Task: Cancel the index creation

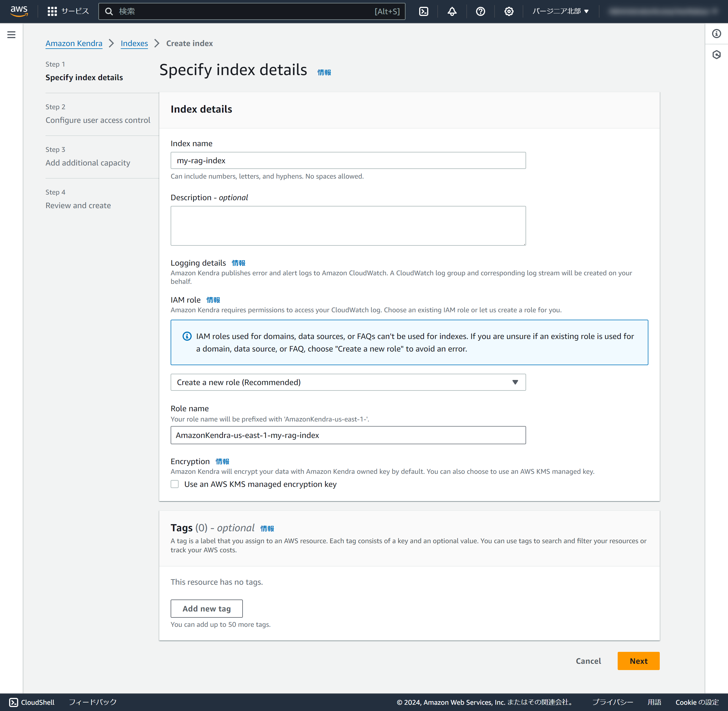Action: pos(588,661)
